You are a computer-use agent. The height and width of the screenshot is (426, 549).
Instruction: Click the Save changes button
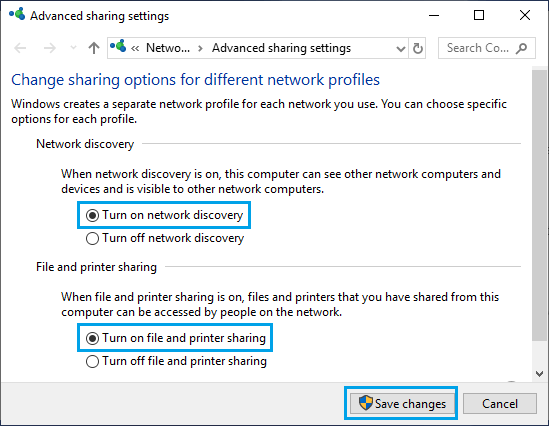[402, 403]
